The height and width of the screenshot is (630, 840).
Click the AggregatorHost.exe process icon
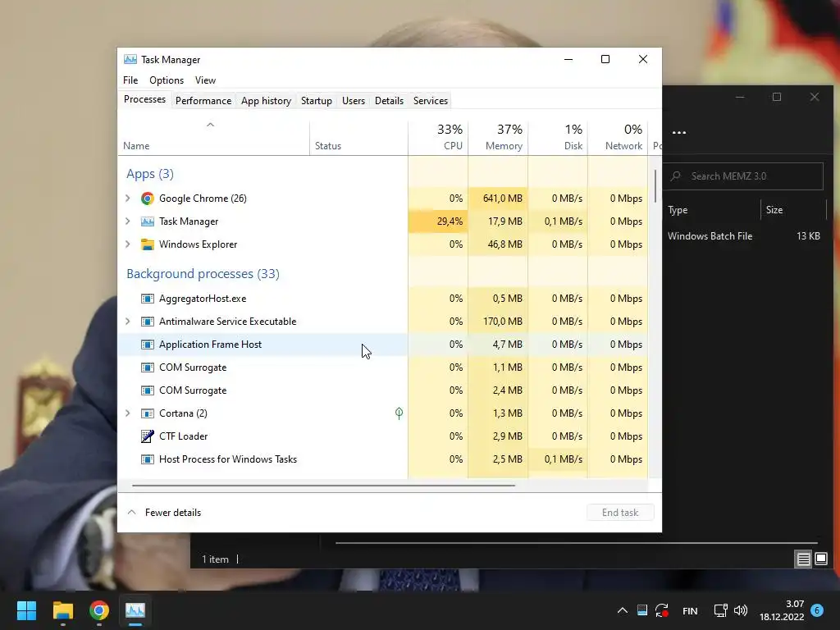click(x=148, y=299)
